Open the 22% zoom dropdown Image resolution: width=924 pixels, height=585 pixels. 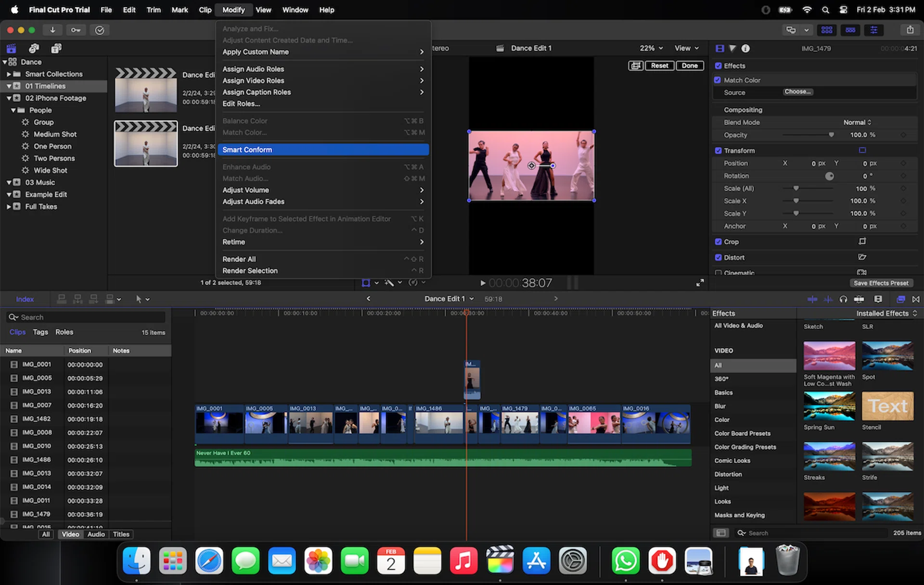point(651,48)
